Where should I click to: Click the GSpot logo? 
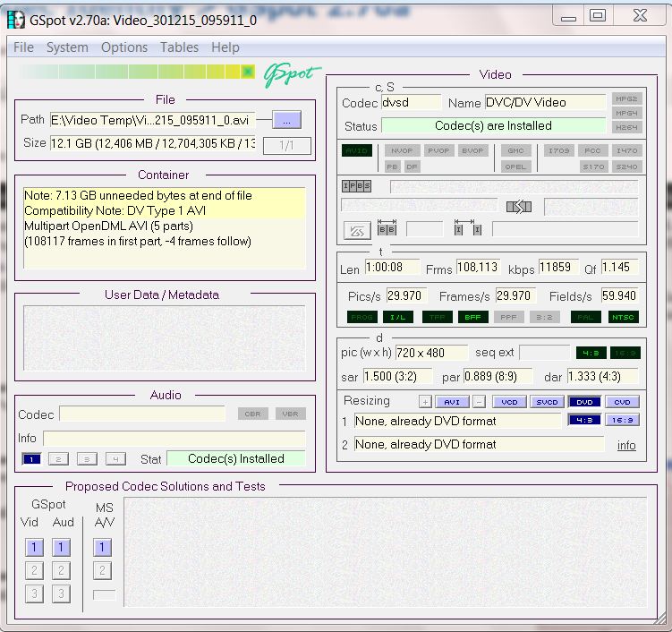291,74
